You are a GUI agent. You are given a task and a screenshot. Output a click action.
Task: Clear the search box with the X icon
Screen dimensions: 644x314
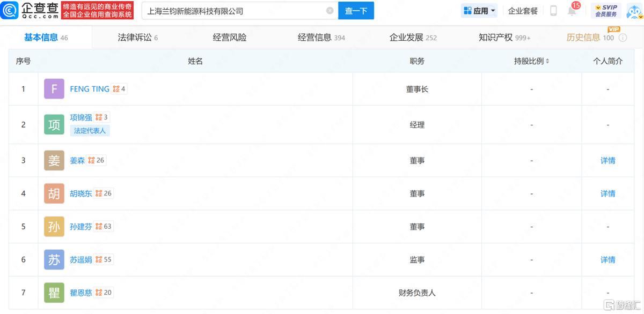point(330,11)
